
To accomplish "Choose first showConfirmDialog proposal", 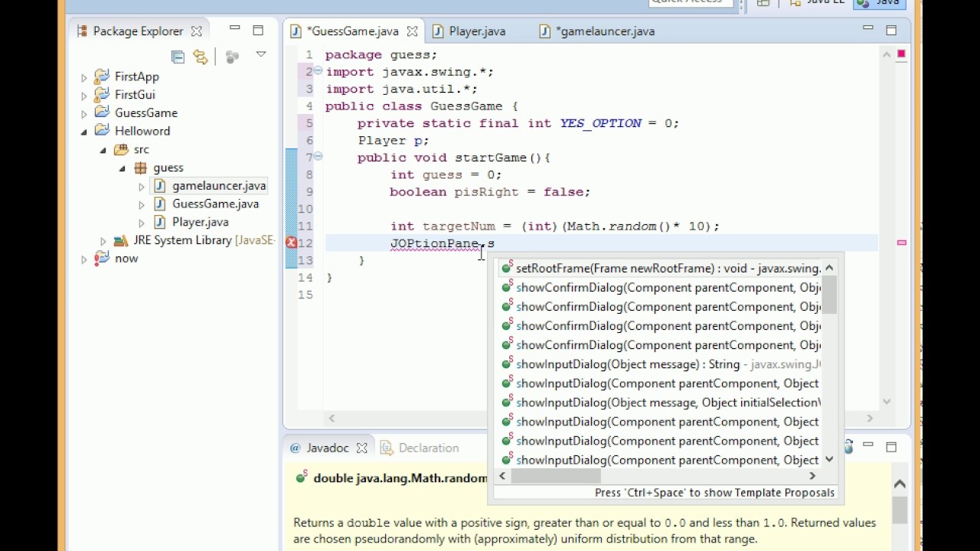I will [661, 288].
